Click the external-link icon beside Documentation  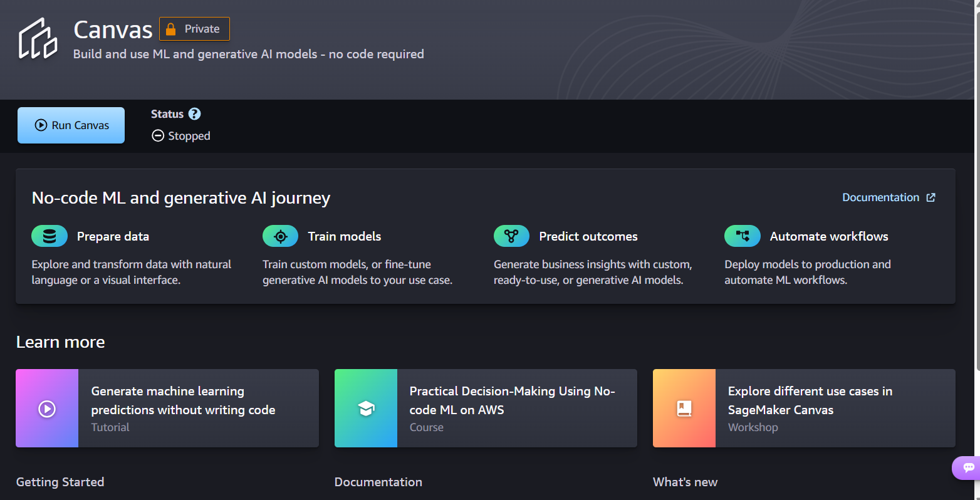click(x=931, y=197)
